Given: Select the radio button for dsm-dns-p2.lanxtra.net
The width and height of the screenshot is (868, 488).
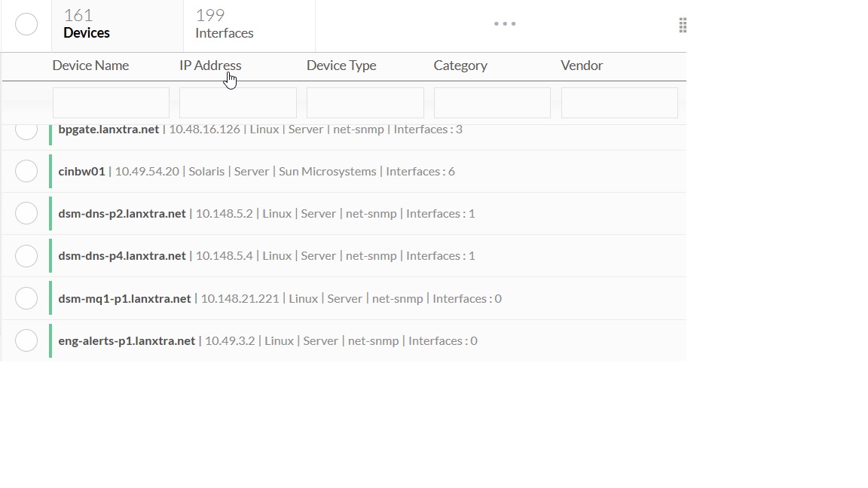Looking at the screenshot, I should pos(26,213).
